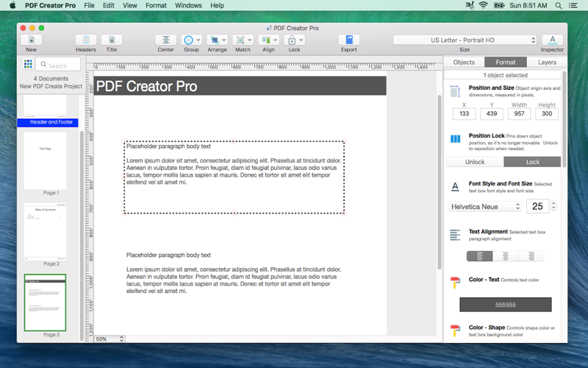Expand the Arrange dropdown arrow
The image size is (588, 368).
pyautogui.click(x=224, y=40)
